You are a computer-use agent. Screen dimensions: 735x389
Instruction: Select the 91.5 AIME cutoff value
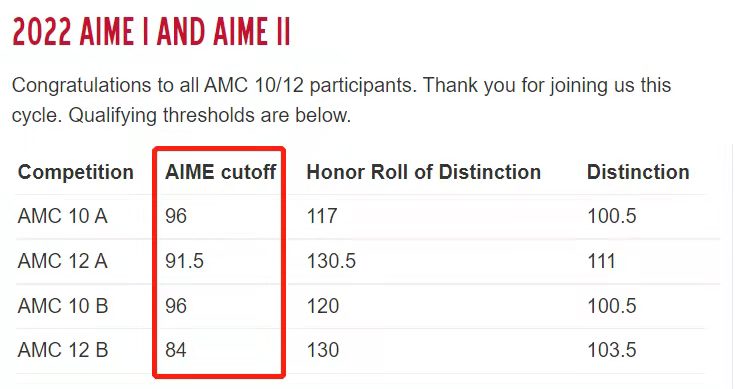click(184, 261)
